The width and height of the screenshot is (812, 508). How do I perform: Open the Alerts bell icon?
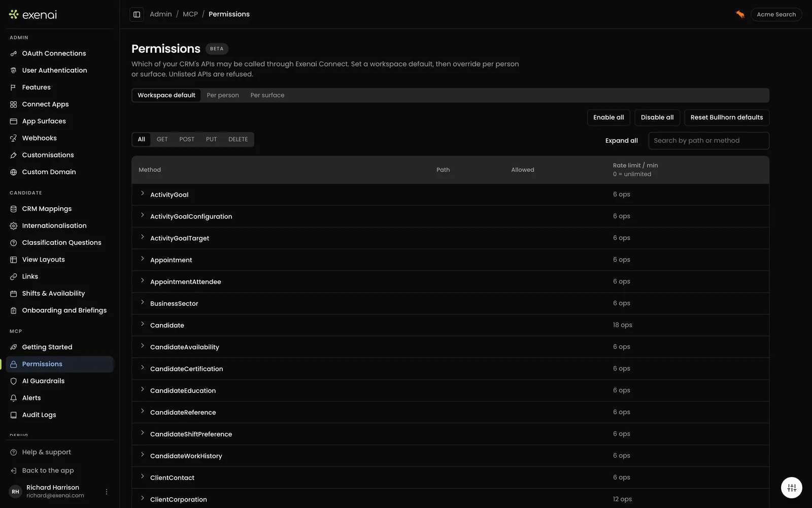(x=14, y=398)
